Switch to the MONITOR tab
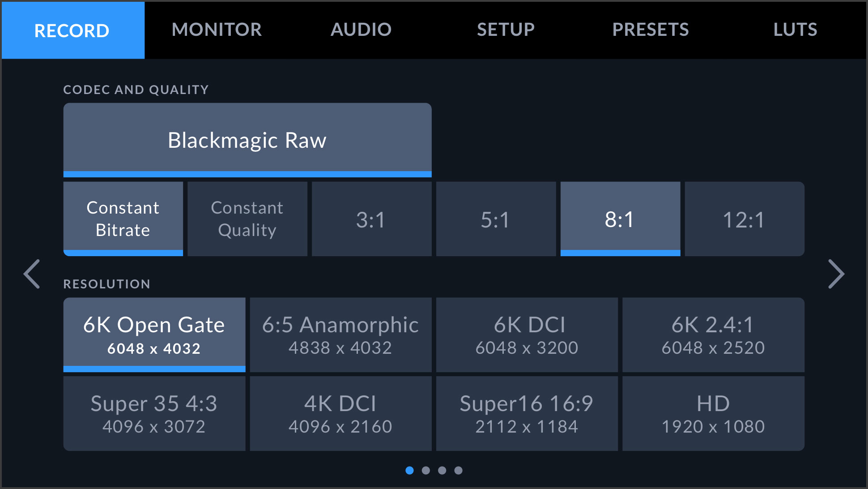The image size is (868, 489). (217, 30)
